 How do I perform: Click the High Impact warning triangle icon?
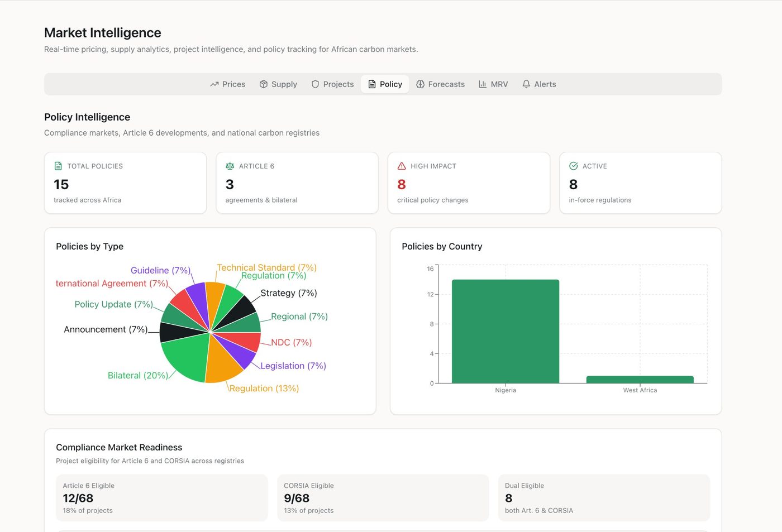pyautogui.click(x=402, y=166)
